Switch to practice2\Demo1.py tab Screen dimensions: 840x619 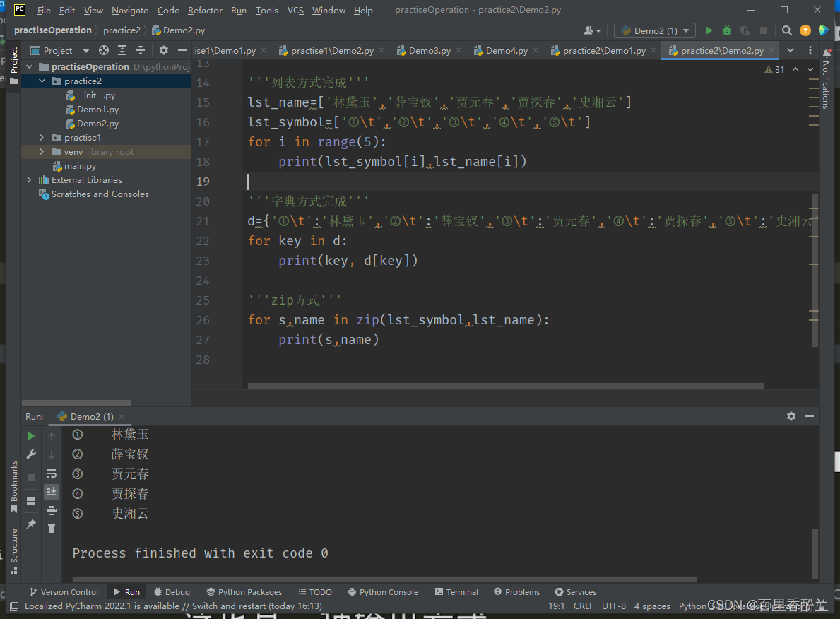[604, 50]
